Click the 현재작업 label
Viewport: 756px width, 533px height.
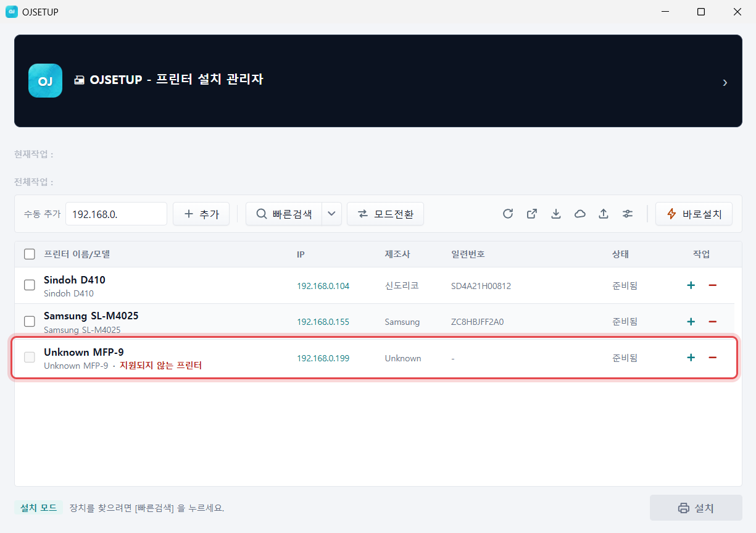pos(33,154)
